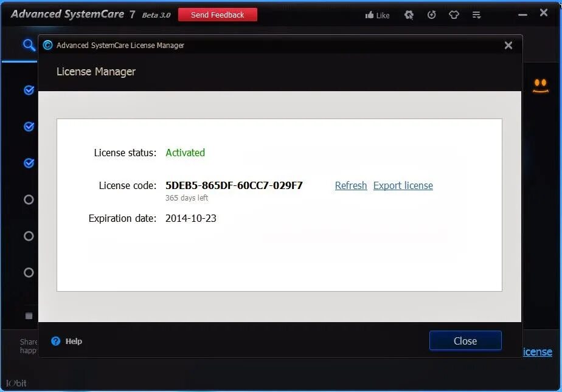Enable the sixth unchecked scan item

click(x=29, y=272)
